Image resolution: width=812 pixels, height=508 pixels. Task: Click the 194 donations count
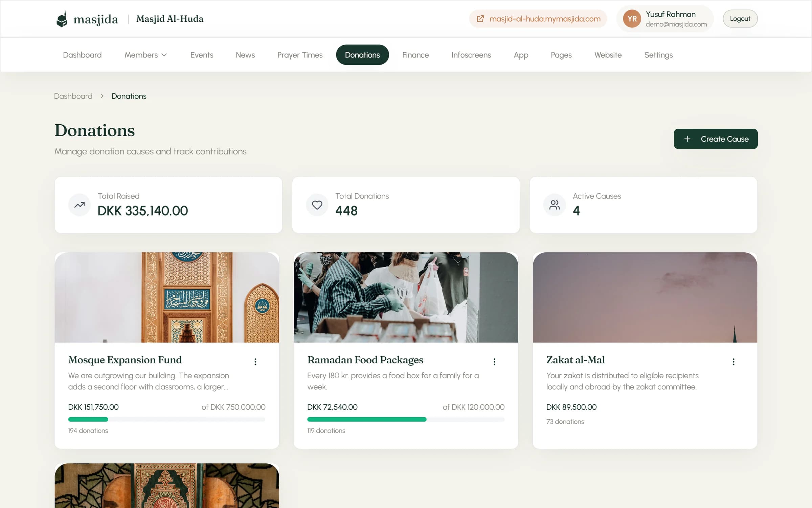click(x=88, y=431)
